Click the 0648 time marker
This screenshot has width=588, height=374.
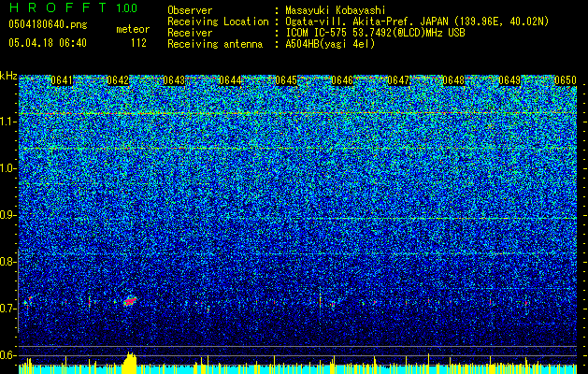pos(453,80)
